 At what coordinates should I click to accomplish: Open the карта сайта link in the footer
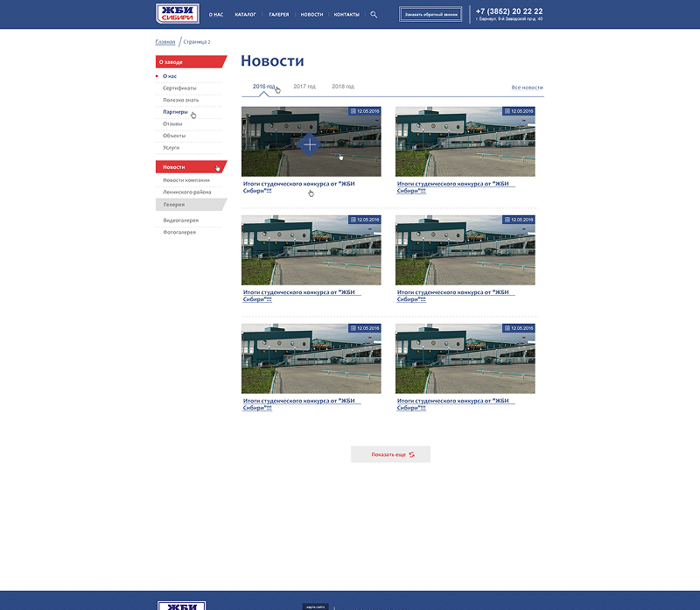coord(315,606)
